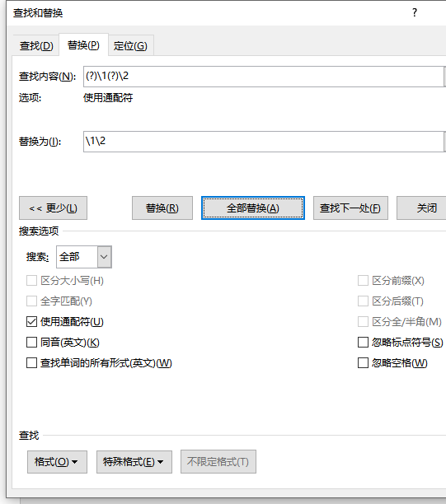
Task: Uncheck the 使用通配符(U) checkbox
Action: [x=31, y=322]
